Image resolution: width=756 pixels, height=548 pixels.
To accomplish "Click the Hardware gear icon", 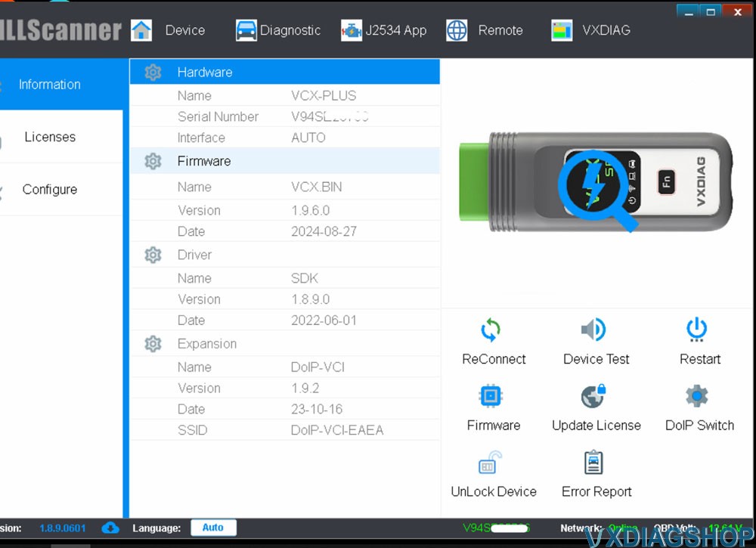I will coord(153,73).
